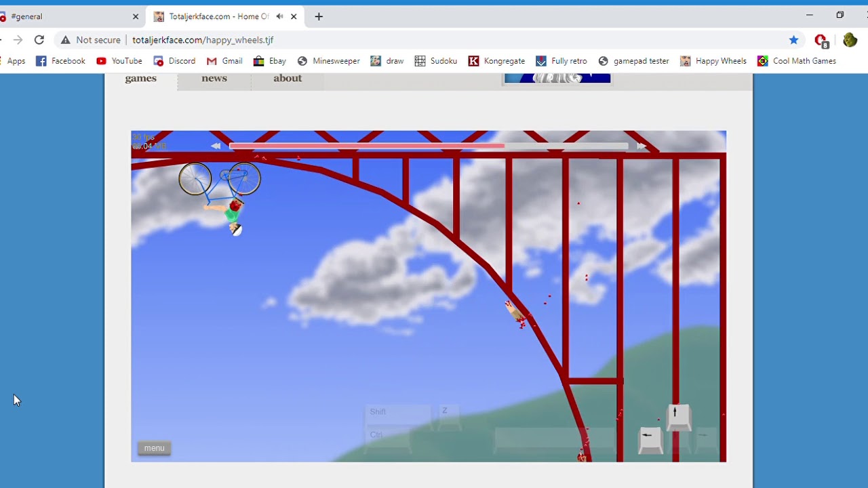This screenshot has width=868, height=488.
Task: Open the Minesweeper bookmark
Action: coord(328,61)
